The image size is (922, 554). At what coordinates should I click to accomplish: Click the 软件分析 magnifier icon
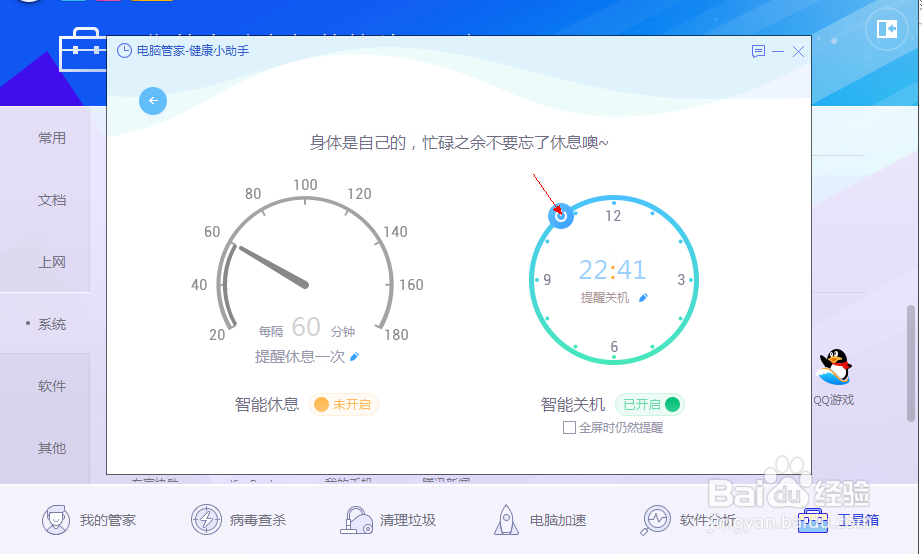click(x=655, y=520)
